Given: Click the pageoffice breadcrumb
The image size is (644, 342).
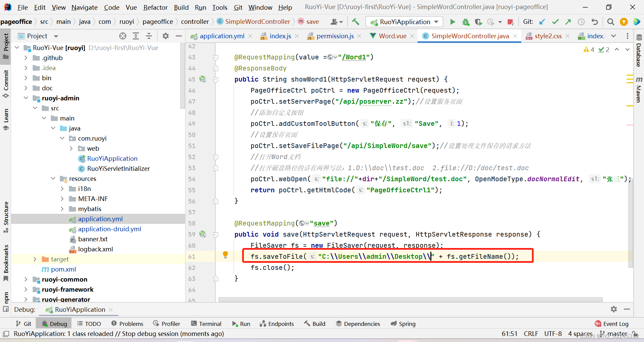Looking at the screenshot, I should tap(17, 21).
